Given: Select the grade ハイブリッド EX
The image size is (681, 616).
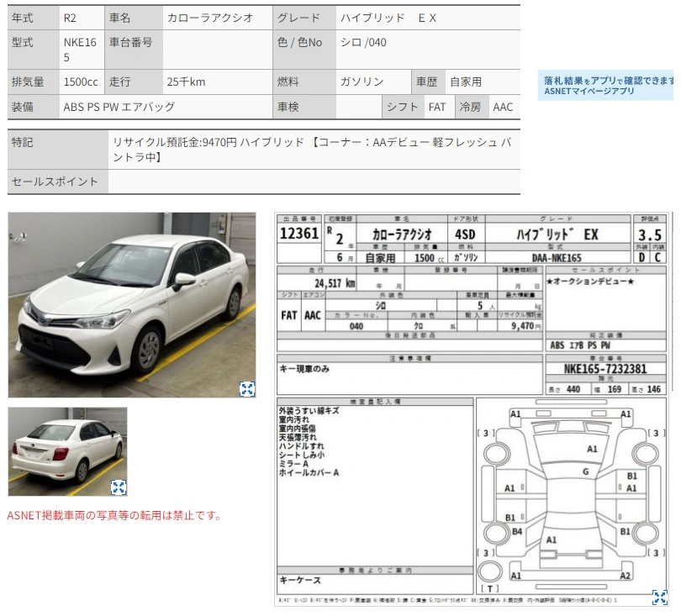Looking at the screenshot, I should [388, 18].
